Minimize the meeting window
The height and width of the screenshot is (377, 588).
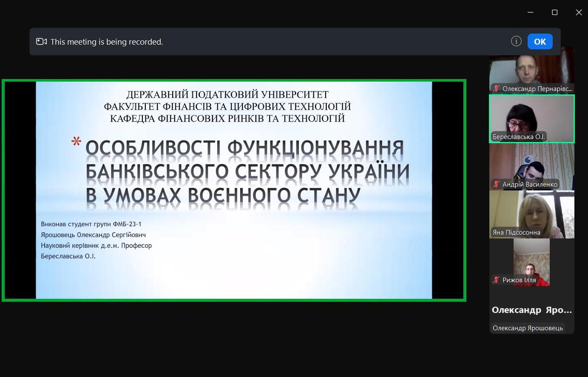pyautogui.click(x=530, y=12)
